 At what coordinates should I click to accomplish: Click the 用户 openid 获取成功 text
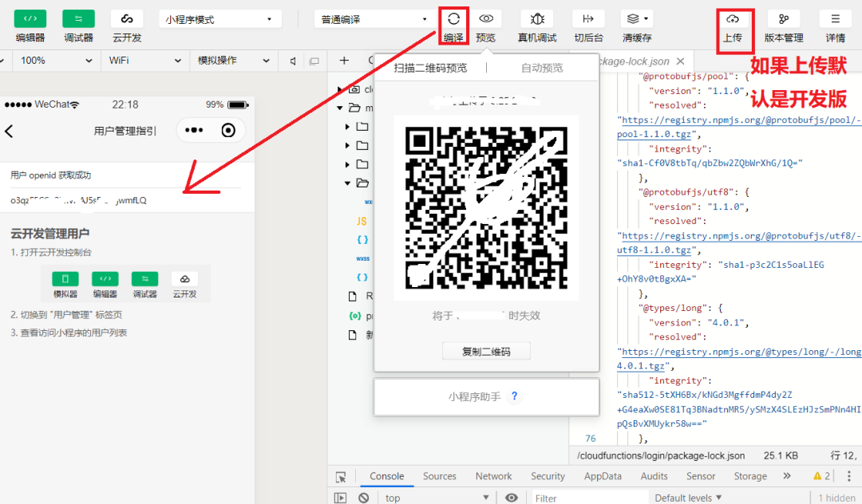coord(50,175)
